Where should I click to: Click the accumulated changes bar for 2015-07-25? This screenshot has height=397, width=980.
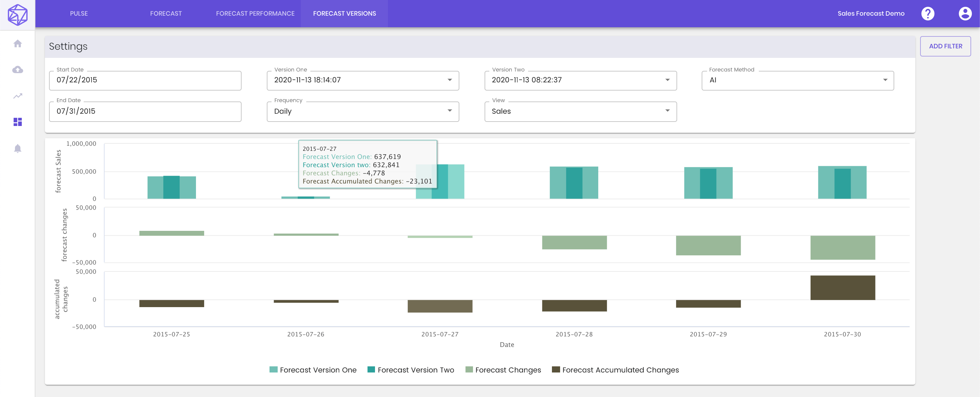[x=171, y=303]
